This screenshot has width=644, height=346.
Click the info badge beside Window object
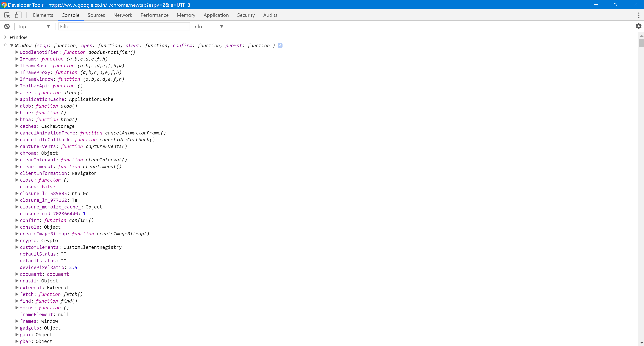280,46
